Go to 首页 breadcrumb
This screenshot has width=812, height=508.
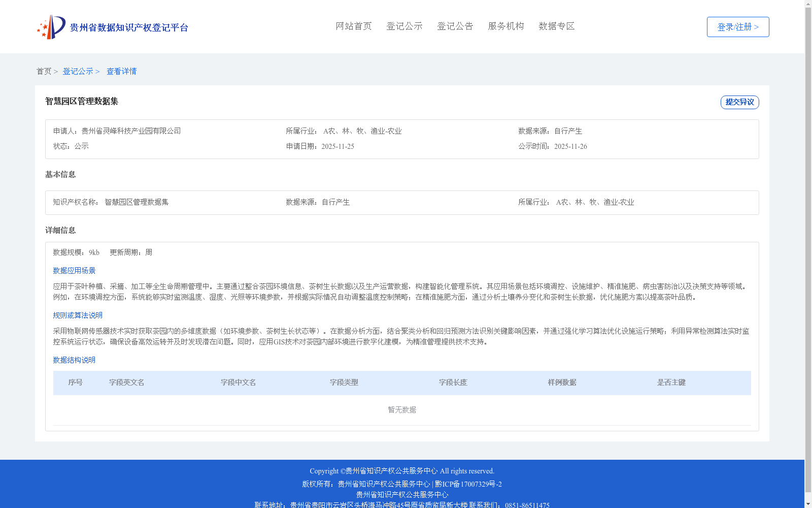(x=44, y=72)
